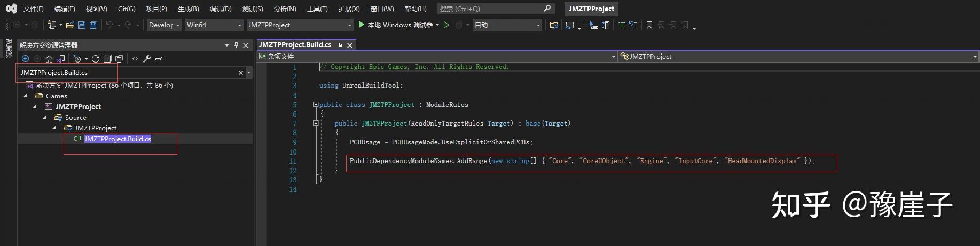
Task: Select JMZTPProject.Build.cs in the tree
Action: click(x=117, y=139)
